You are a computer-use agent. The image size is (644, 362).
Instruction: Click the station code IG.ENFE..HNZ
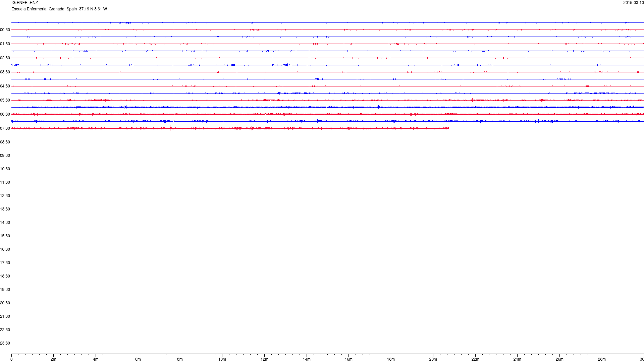point(24,3)
